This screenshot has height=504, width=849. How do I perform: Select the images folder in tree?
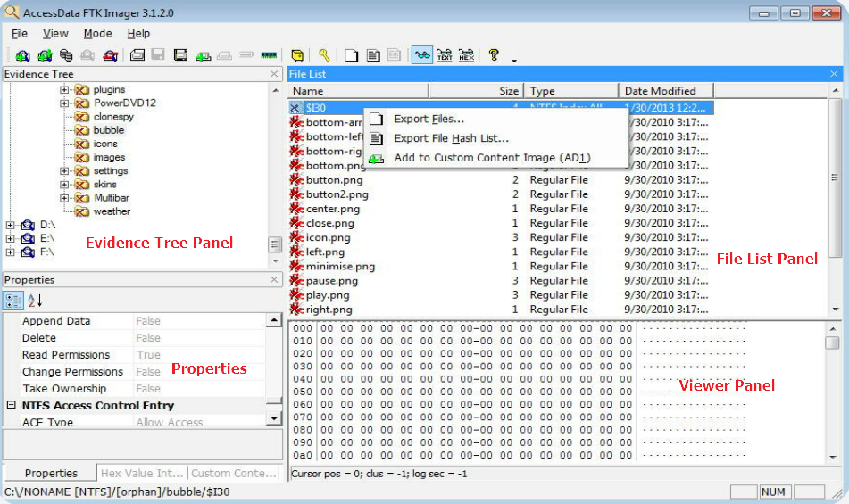(110, 157)
